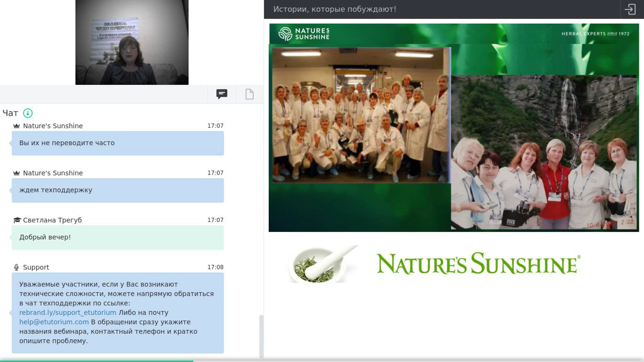Click the Nature's Sunshine logo on the slide
This screenshot has height=362, width=644.
click(x=304, y=34)
